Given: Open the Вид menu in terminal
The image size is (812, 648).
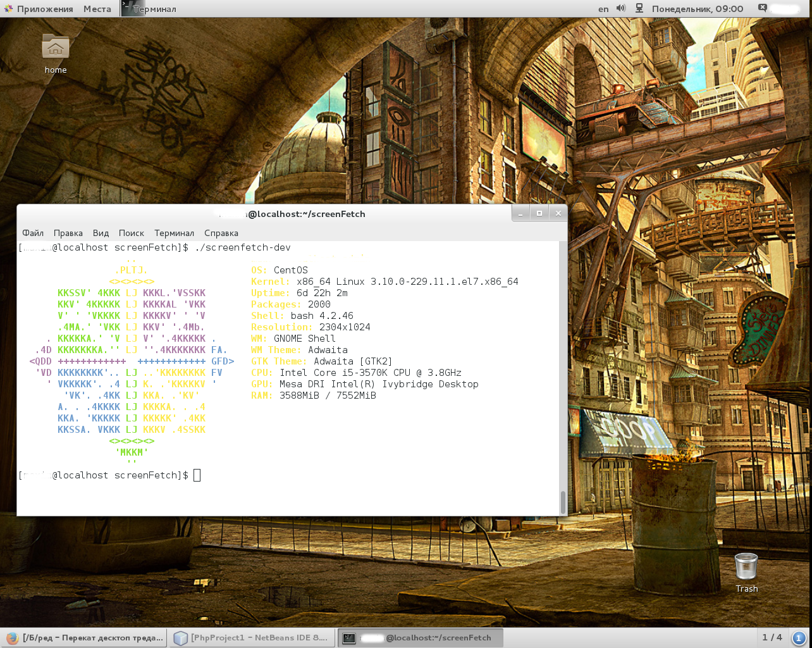Looking at the screenshot, I should [x=101, y=233].
